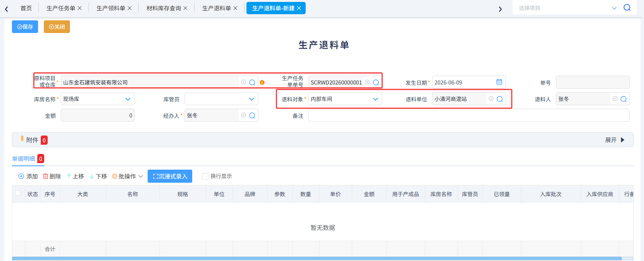The height and width of the screenshot is (261, 644).
Task: Select the 单据明细 tab
Action: pos(23,159)
